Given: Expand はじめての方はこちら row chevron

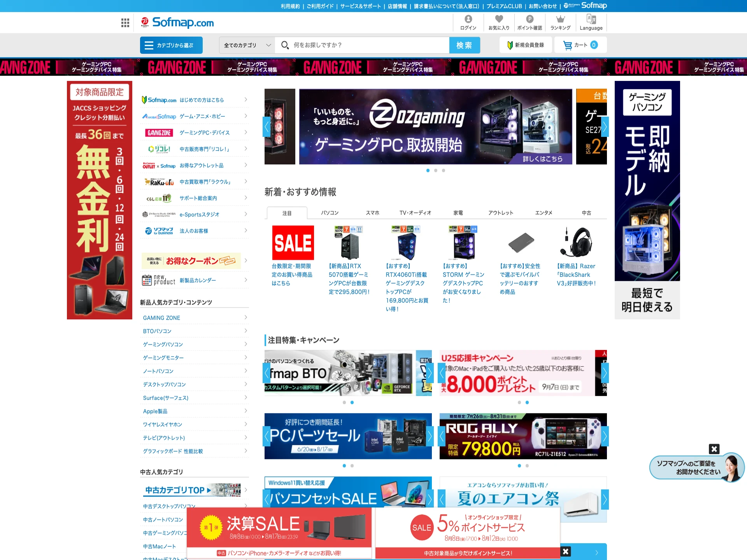Looking at the screenshot, I should [x=246, y=100].
